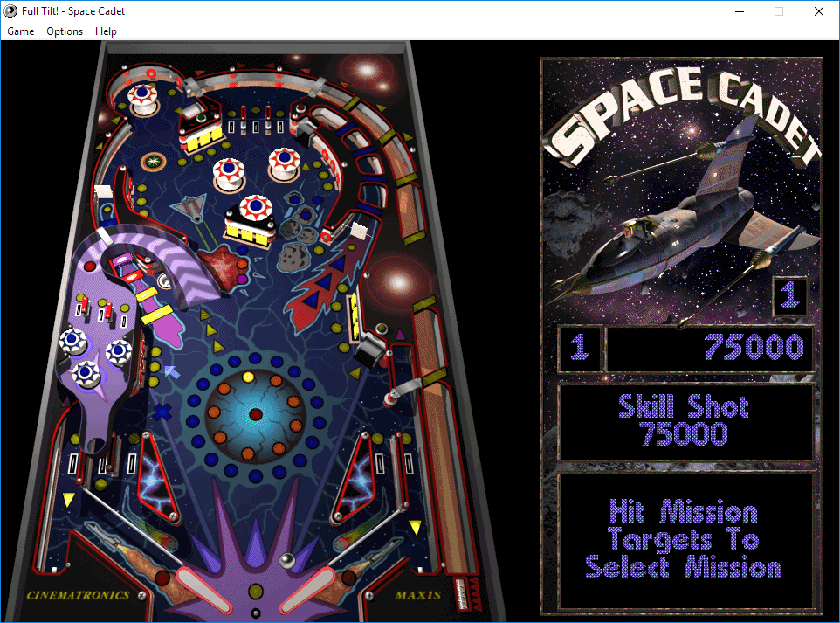Click the Hit Mission Targets message panel
The width and height of the screenshot is (840, 623).
pos(685,540)
